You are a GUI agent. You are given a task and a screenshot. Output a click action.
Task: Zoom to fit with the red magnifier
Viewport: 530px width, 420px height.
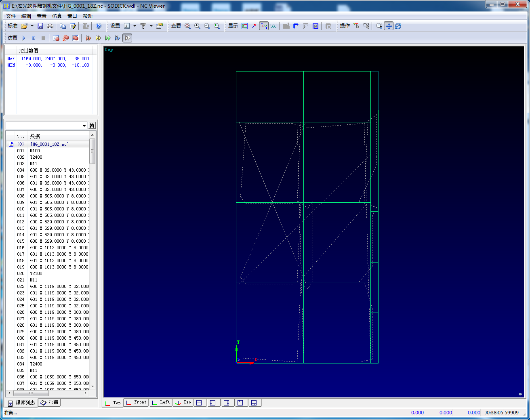coord(187,26)
